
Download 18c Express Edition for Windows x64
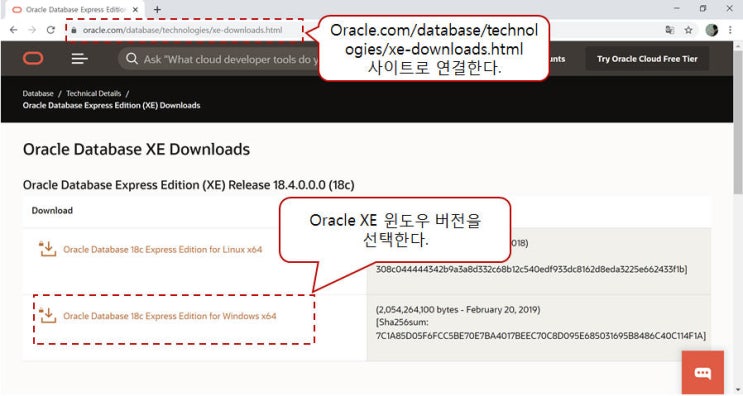click(x=170, y=315)
